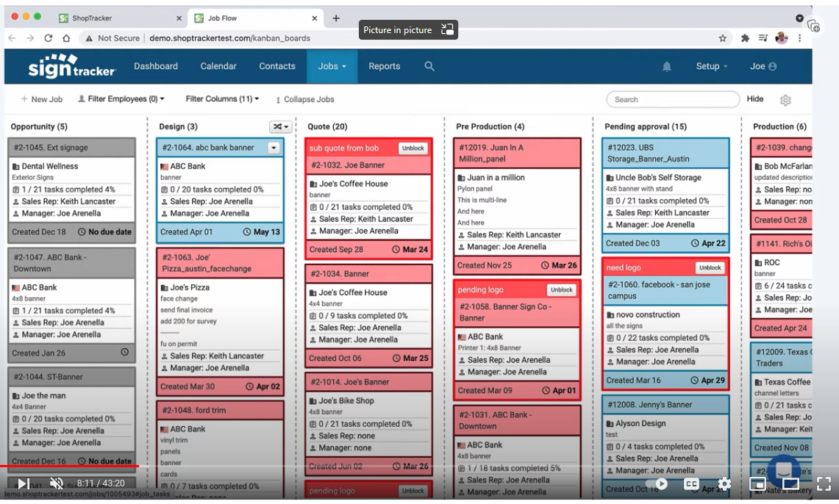839x504 pixels.
Task: Click the clock icon on the Created Jan 26 card
Action: [x=125, y=352]
